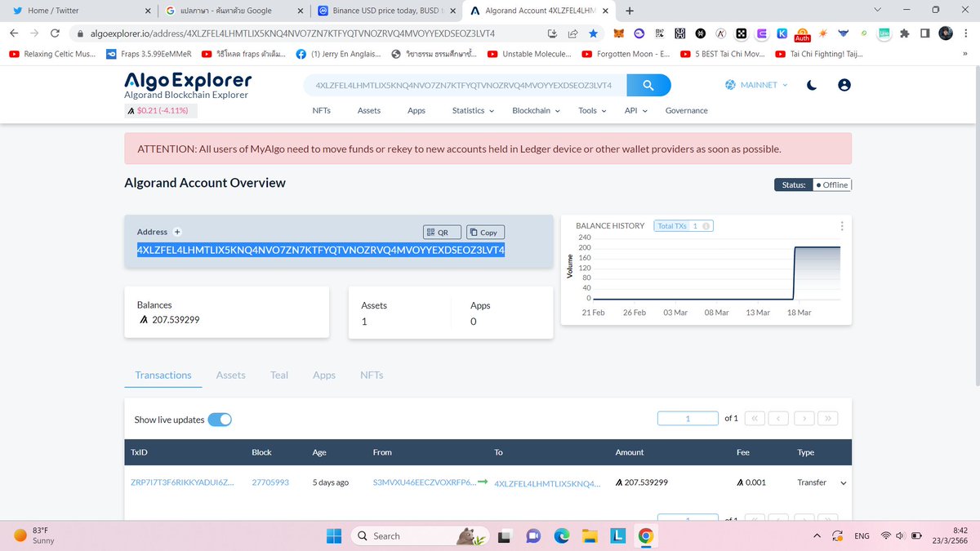This screenshot has width=980, height=551.
Task: Open MAINNET network dropdown
Action: pyautogui.click(x=756, y=85)
